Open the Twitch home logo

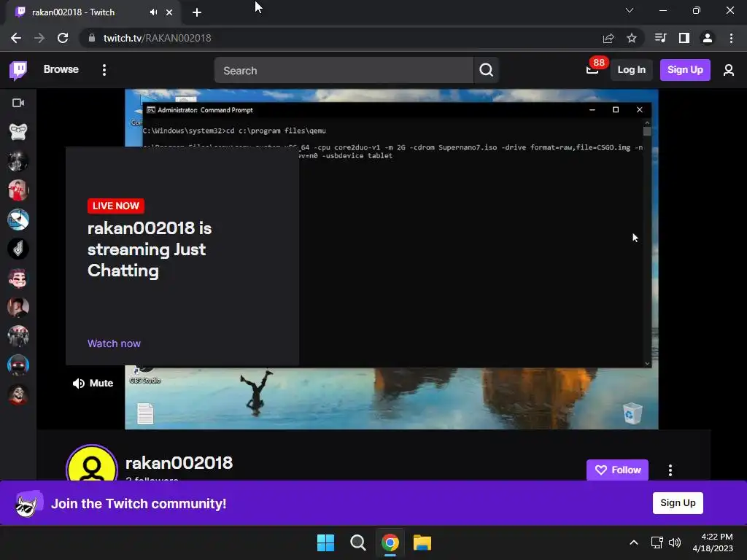18,71
